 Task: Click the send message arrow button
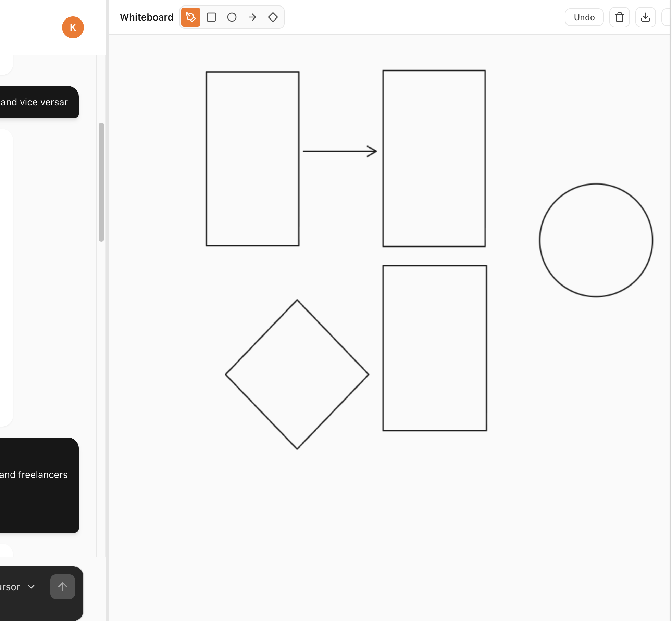[x=62, y=586]
